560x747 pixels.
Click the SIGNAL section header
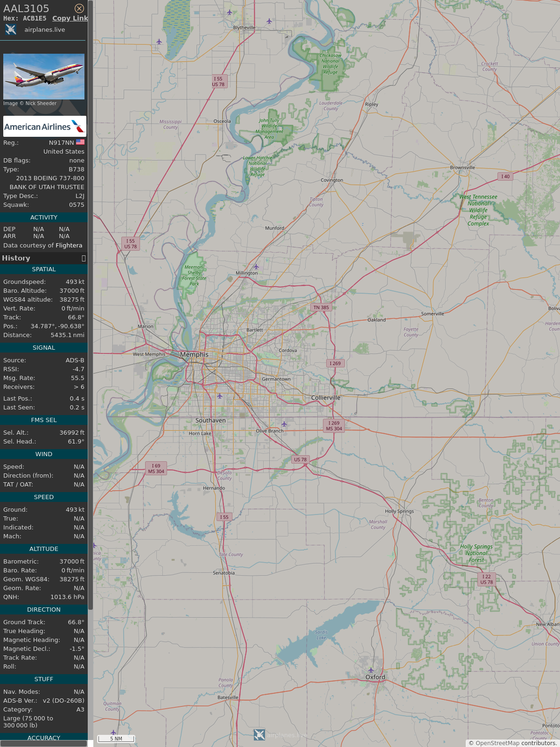[44, 348]
